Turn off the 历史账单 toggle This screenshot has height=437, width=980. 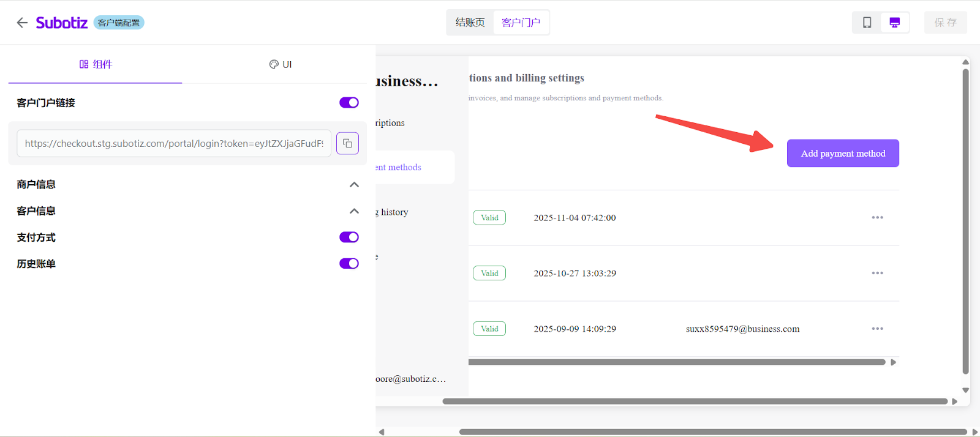click(x=349, y=264)
